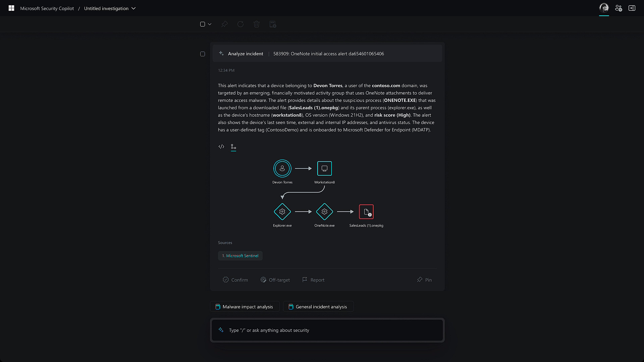Export responses using the add-to-report icon
The height and width of the screenshot is (362, 644).
(273, 24)
